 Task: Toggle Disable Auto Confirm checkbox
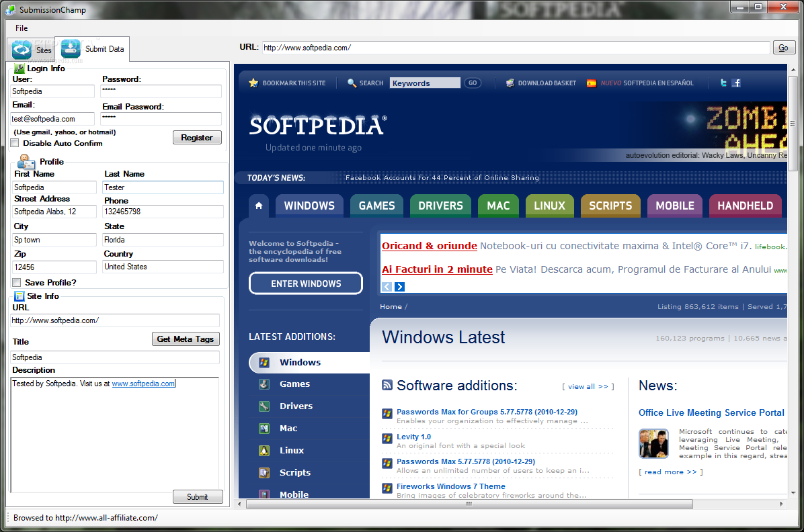tap(15, 143)
